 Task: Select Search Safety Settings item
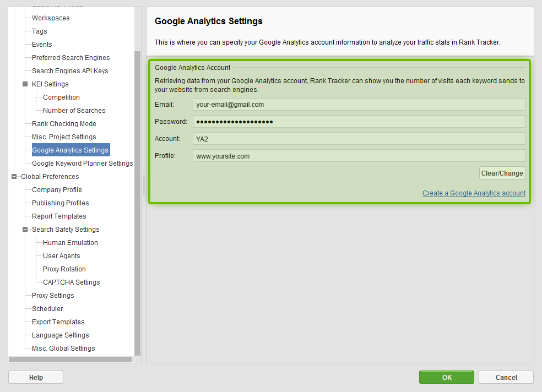tap(66, 230)
